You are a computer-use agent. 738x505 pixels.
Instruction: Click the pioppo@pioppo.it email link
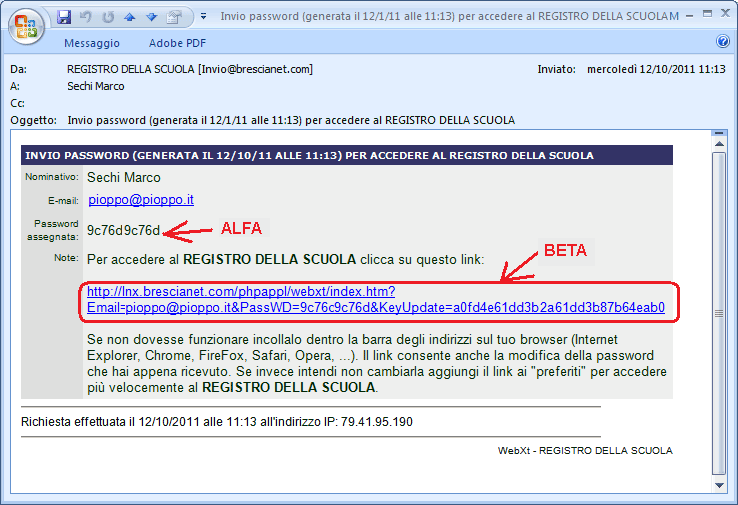pos(140,200)
